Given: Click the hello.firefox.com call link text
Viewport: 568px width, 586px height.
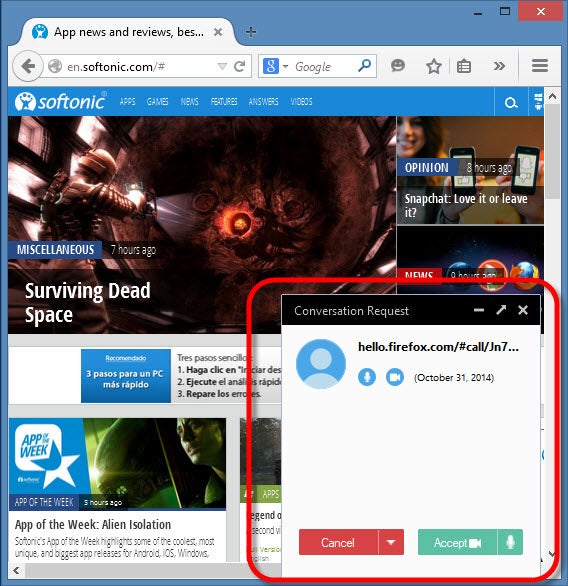Looking at the screenshot, I should tap(438, 347).
